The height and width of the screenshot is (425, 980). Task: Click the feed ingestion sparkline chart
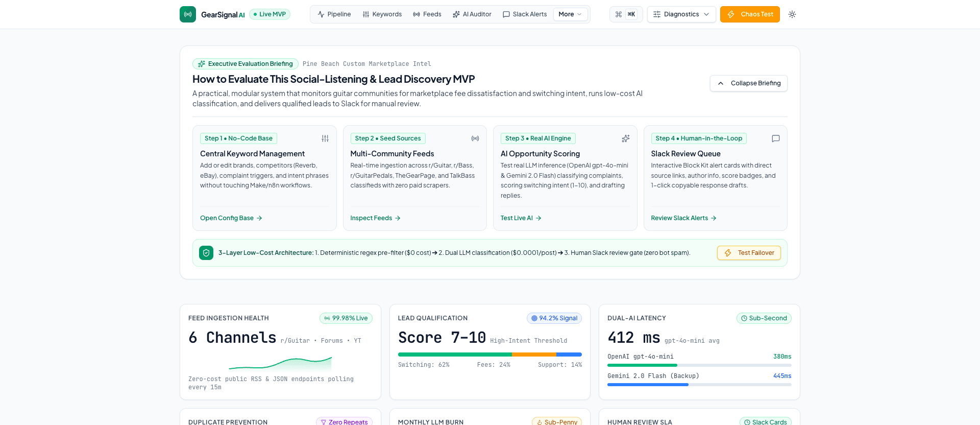[x=280, y=363]
